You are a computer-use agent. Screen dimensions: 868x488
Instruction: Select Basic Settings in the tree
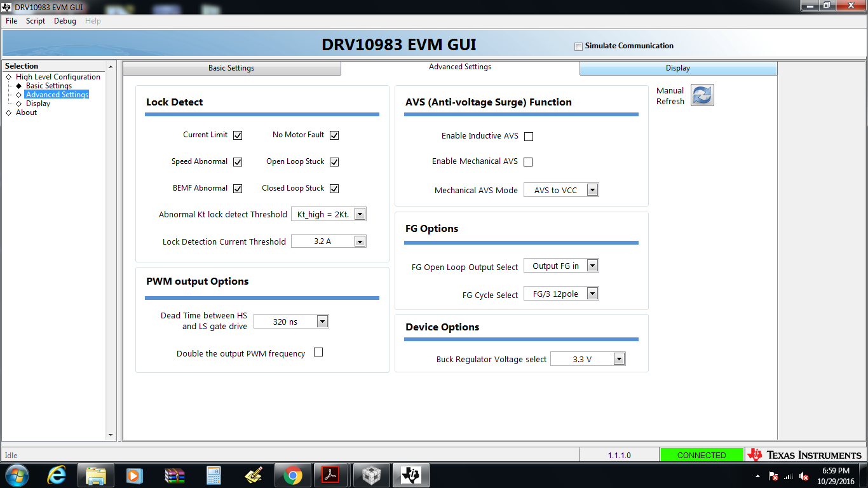pyautogui.click(x=49, y=86)
